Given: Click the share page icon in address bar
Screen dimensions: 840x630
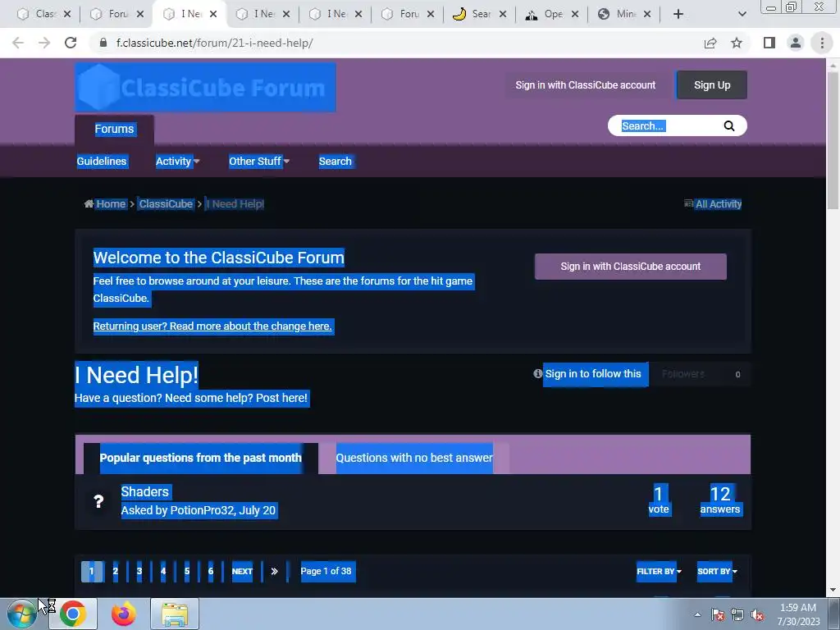Looking at the screenshot, I should pyautogui.click(x=710, y=43).
